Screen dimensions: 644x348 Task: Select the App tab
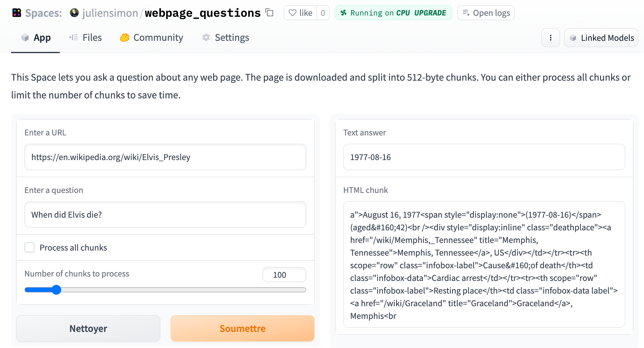pos(36,38)
